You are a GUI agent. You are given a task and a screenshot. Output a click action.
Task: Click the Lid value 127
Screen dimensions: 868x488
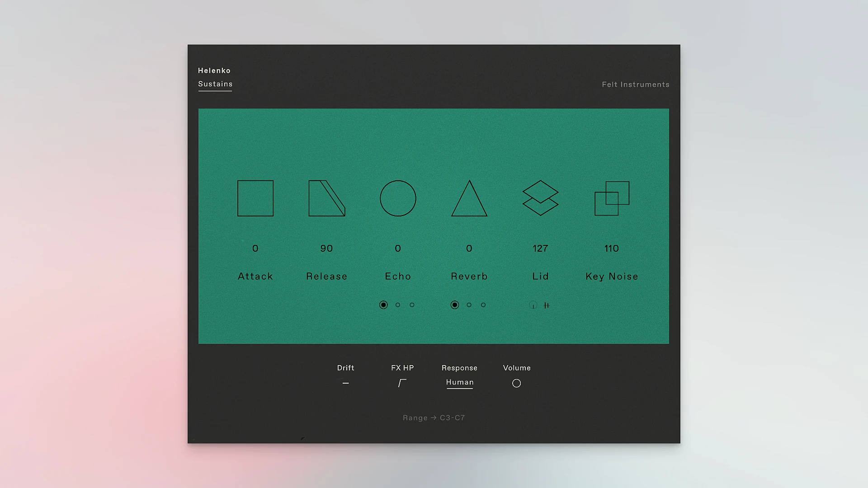pyautogui.click(x=540, y=249)
